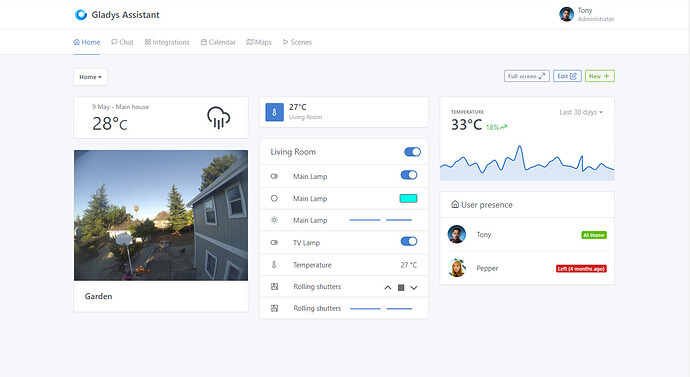690x377 pixels.
Task: Click the name Pepper in User presence
Action: pyautogui.click(x=487, y=268)
